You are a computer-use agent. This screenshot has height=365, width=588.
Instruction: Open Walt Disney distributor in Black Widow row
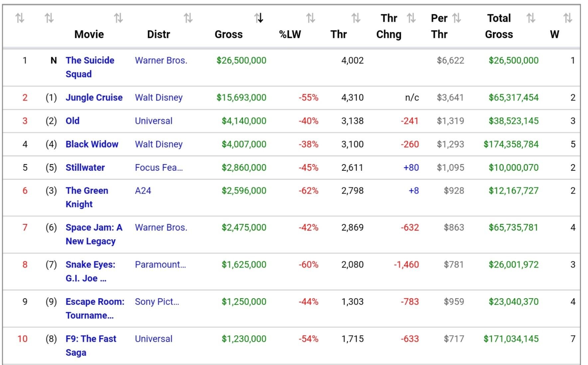tap(159, 144)
